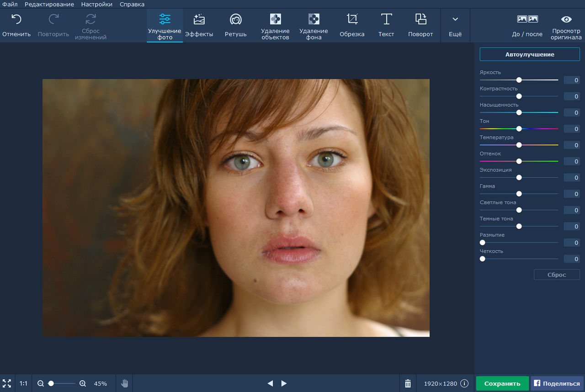585x392 pixels.
Task: Click the Экспозиция slider
Action: pos(519,177)
